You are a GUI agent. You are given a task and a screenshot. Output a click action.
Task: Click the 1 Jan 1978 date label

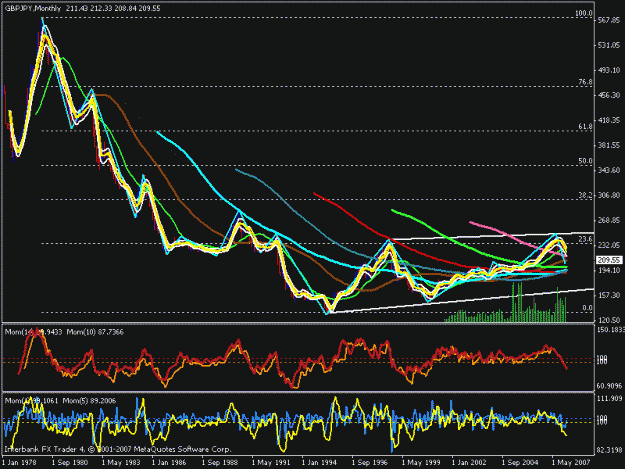pyautogui.click(x=19, y=463)
